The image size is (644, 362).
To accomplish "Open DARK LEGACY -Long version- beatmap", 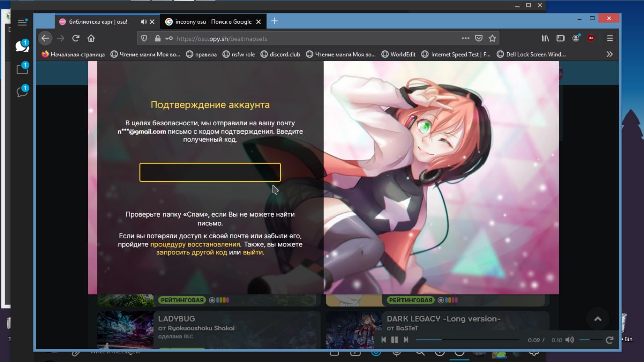I will pos(437,330).
